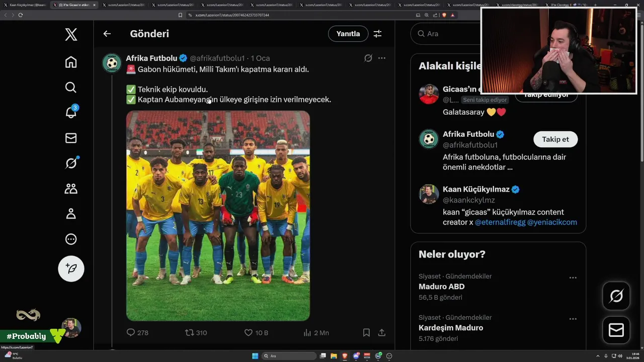Share the post via share icon

(x=382, y=332)
